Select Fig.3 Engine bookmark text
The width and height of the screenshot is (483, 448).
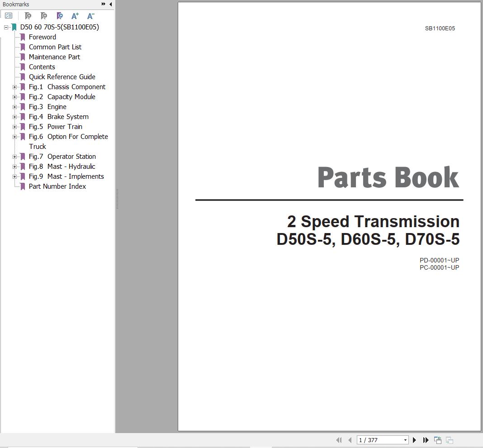pyautogui.click(x=47, y=107)
